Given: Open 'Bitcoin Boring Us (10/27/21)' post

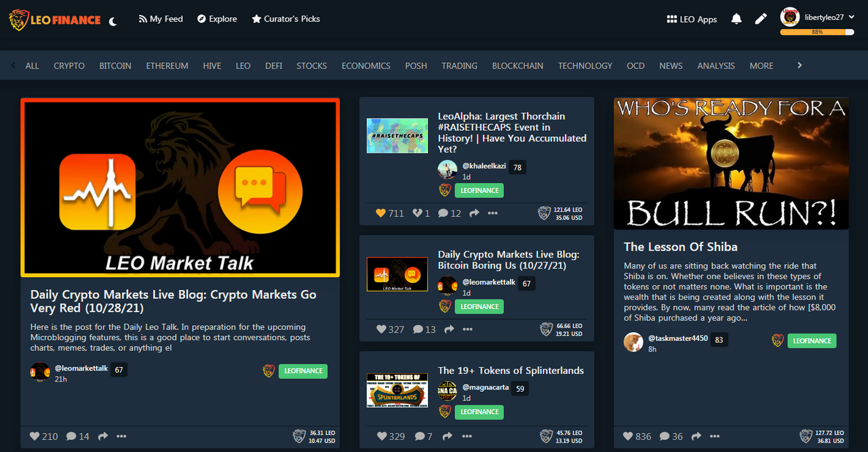Looking at the screenshot, I should click(509, 260).
